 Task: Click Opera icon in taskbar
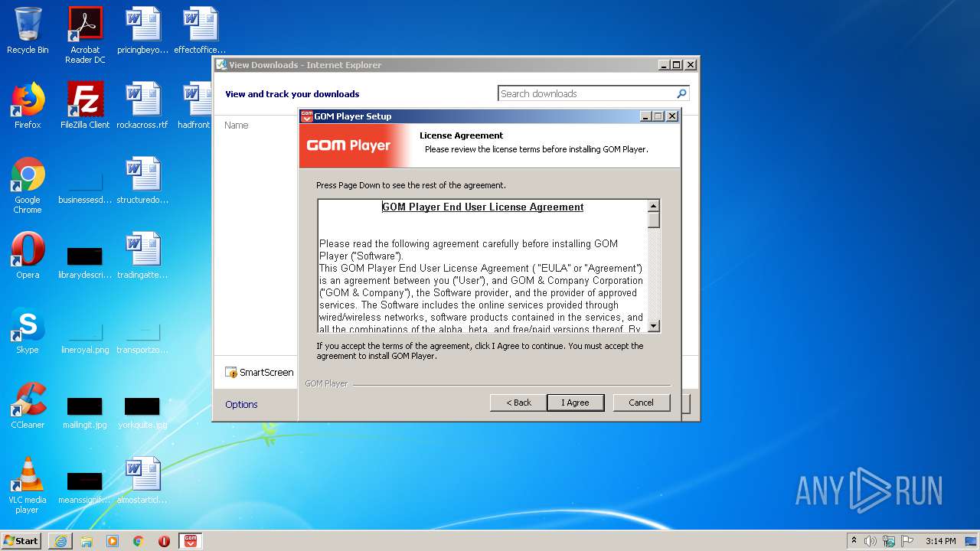click(165, 541)
